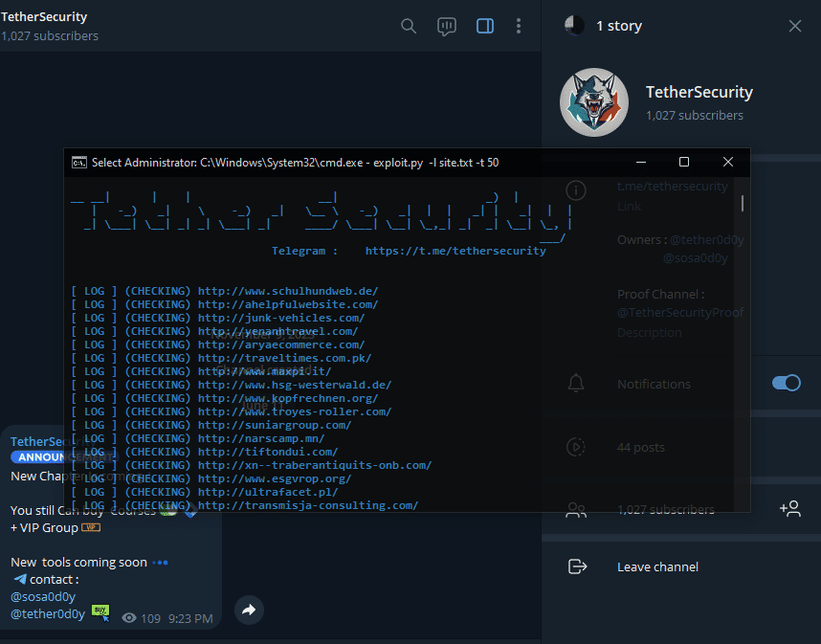The image size is (821, 644).
Task: Click the aryaecommerce.com log line
Action: [218, 344]
